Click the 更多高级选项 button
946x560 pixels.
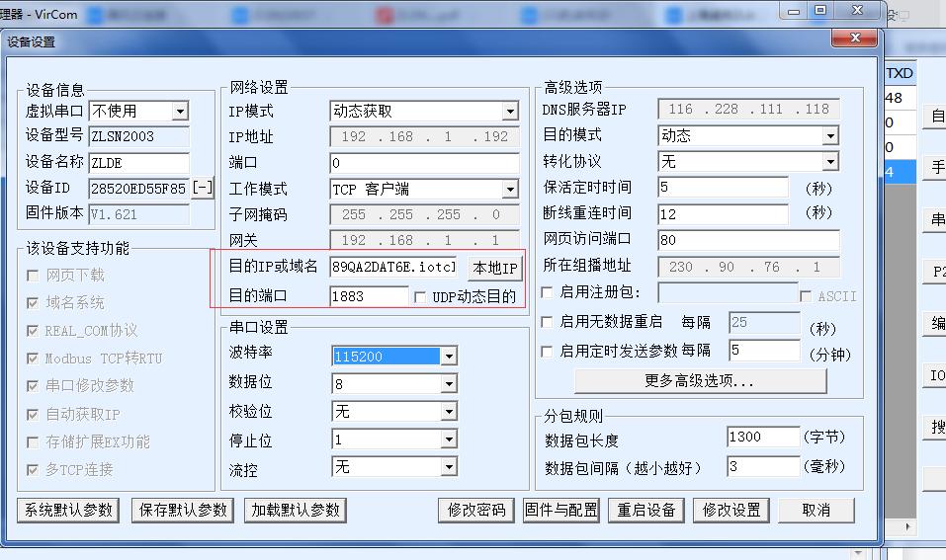[700, 381]
